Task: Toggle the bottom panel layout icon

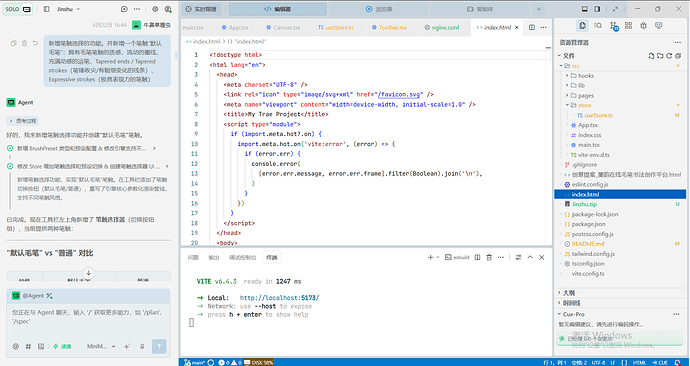Action: click(585, 9)
